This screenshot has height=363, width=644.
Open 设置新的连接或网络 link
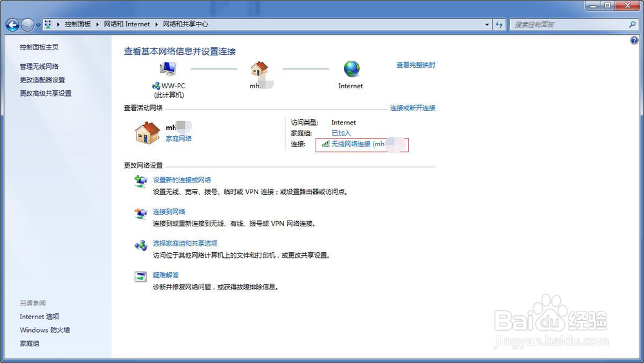click(x=182, y=180)
